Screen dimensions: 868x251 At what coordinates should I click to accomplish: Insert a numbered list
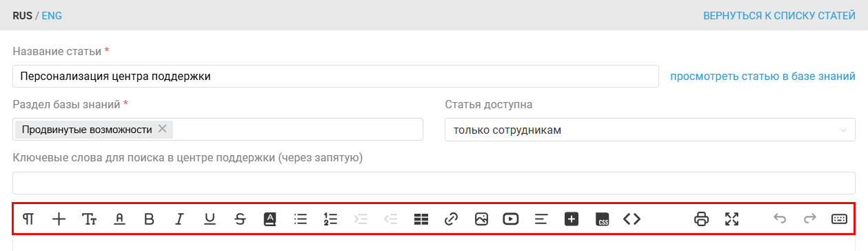pos(330,219)
